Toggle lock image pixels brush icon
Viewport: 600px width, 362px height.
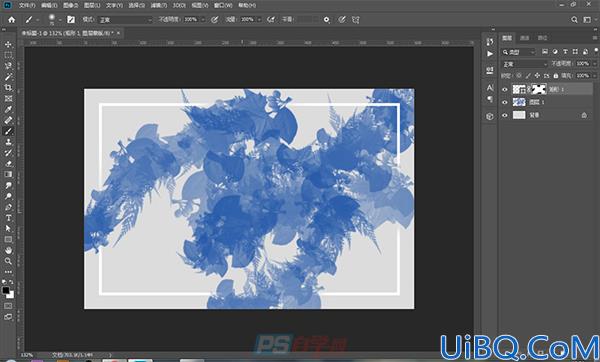tap(528, 76)
